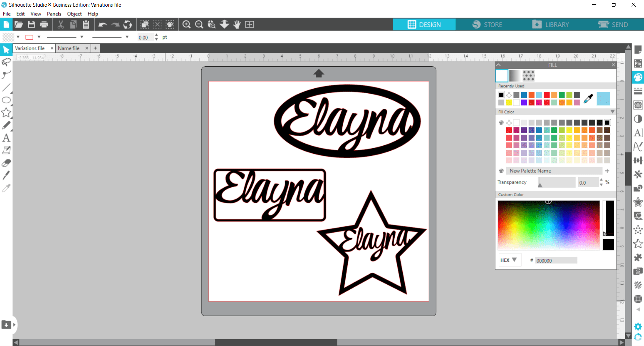
Task: Open the Line Style panel
Action: (x=638, y=91)
